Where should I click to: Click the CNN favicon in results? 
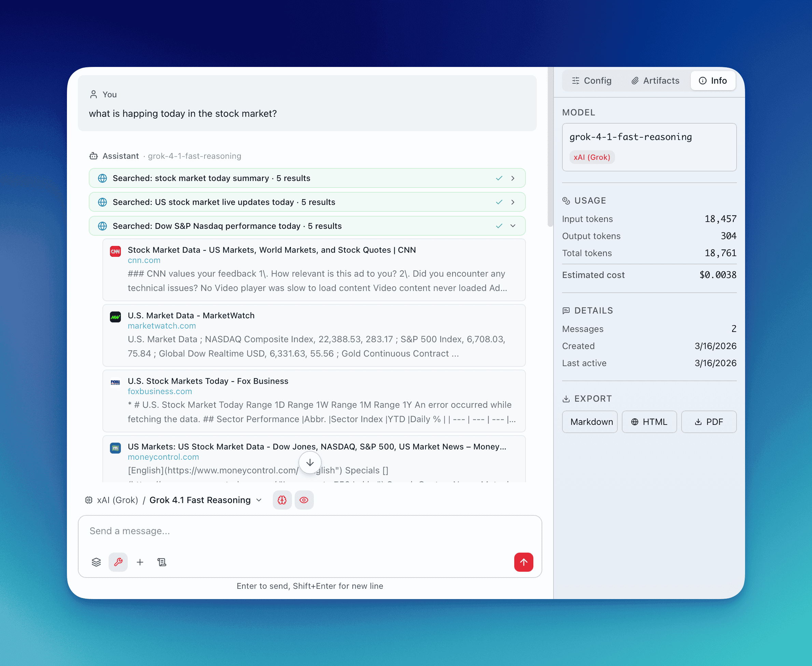point(115,251)
